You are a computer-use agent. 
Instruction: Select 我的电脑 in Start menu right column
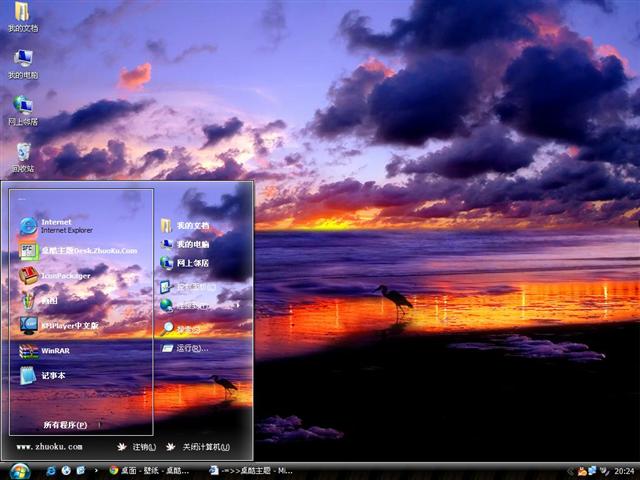[x=192, y=244]
